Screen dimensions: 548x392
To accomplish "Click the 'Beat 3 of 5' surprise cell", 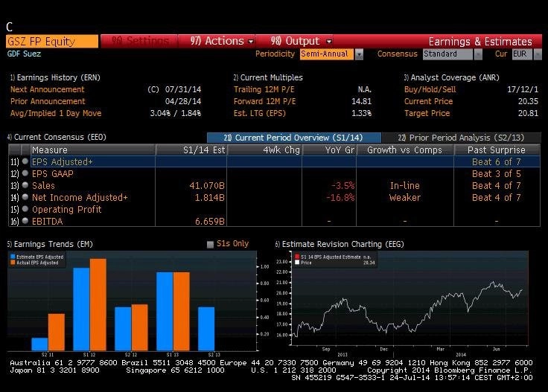I will pyautogui.click(x=497, y=174).
